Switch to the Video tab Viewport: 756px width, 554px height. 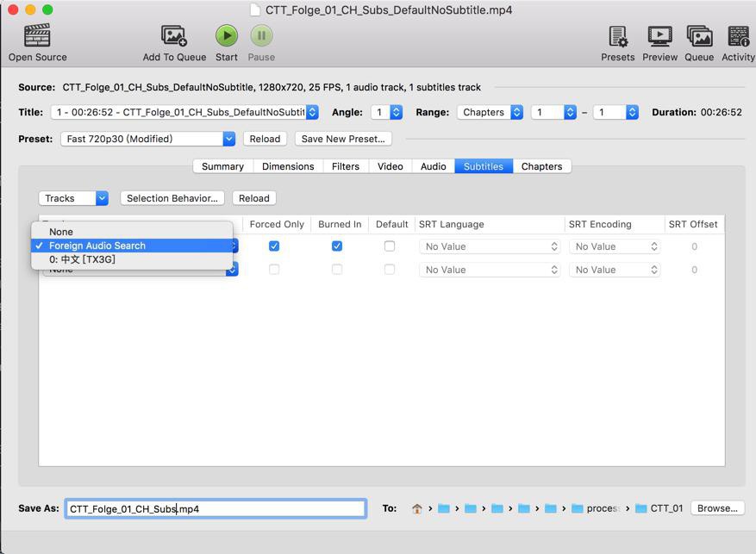click(x=390, y=166)
